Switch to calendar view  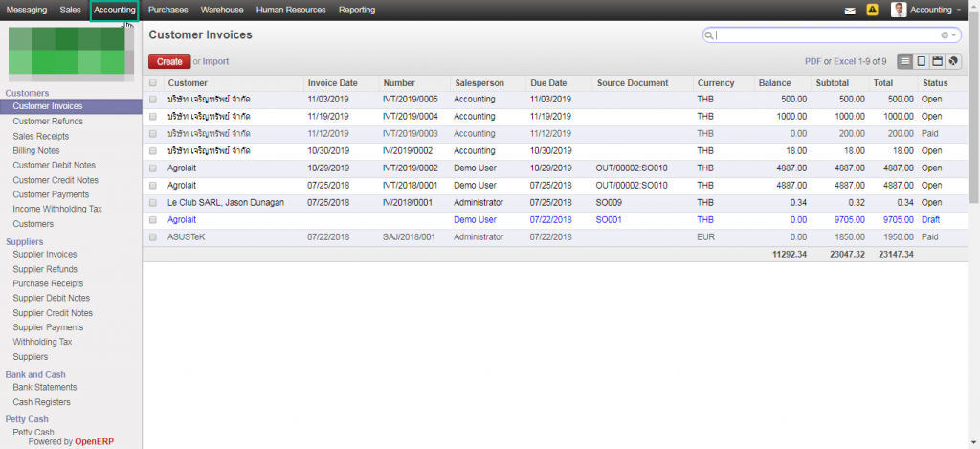point(937,61)
